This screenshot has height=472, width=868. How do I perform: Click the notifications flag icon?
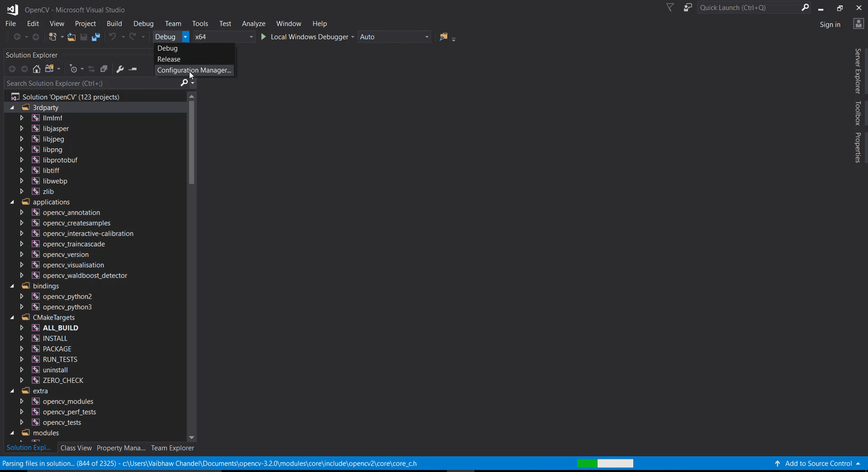670,7
